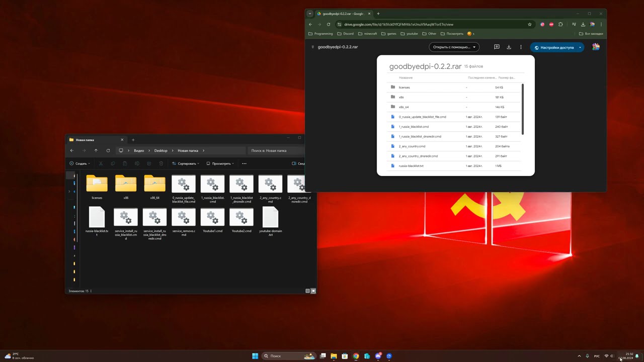Open the 'Все закладки' bookmarks folder
Image resolution: width=644 pixels, height=362 pixels.
point(591,34)
